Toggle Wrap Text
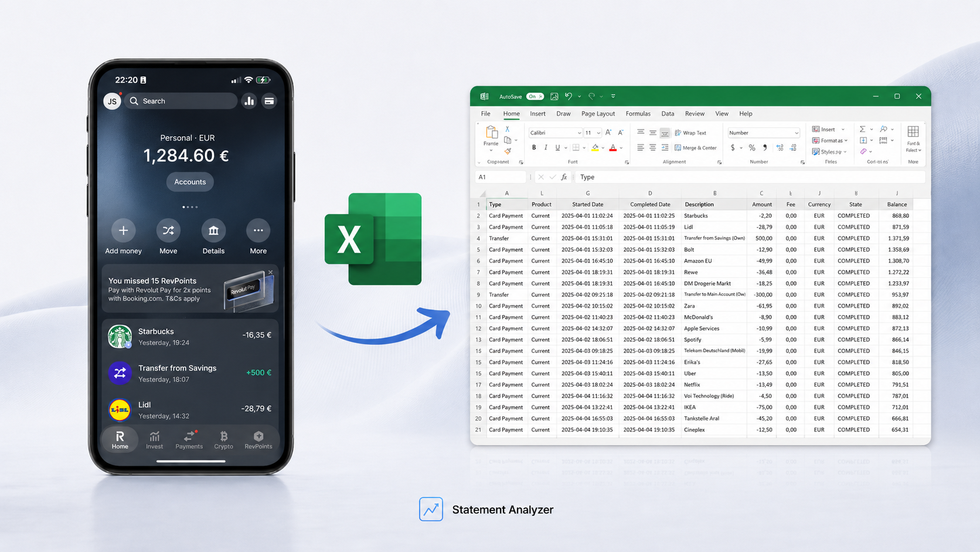980x552 pixels. (x=690, y=133)
